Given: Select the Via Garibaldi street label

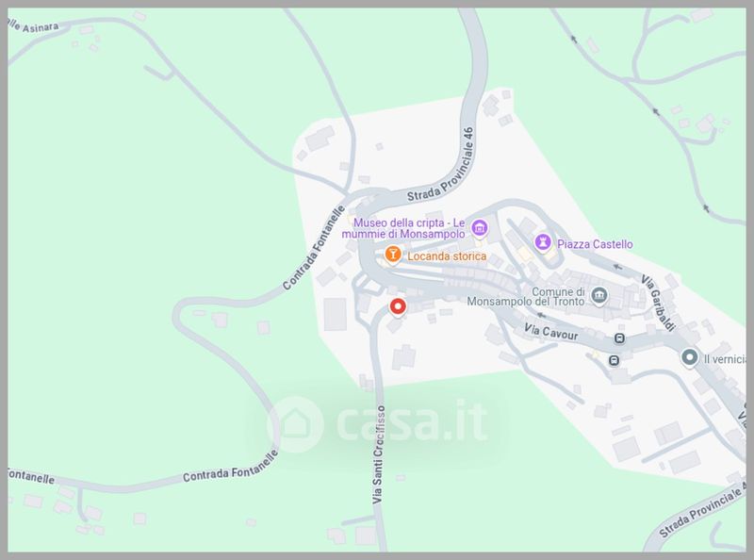Looking at the screenshot, I should click(657, 303).
